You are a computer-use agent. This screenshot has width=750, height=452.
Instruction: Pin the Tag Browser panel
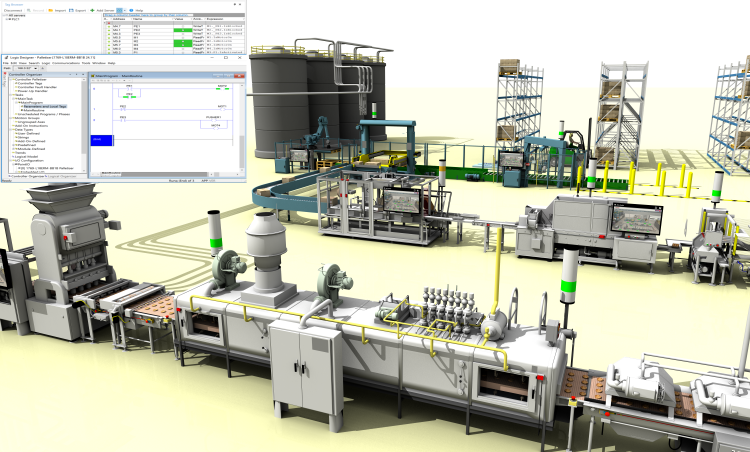coord(235,4)
